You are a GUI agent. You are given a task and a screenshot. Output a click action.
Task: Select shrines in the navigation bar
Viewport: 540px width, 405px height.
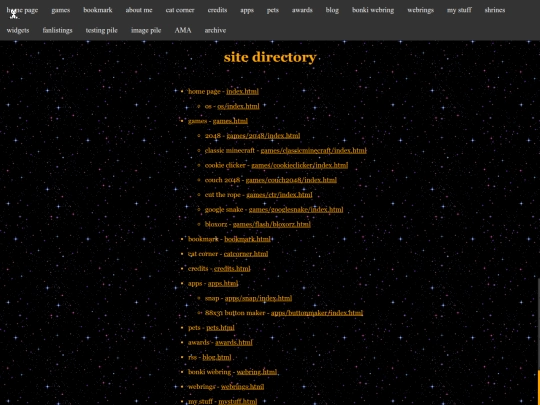(x=495, y=10)
